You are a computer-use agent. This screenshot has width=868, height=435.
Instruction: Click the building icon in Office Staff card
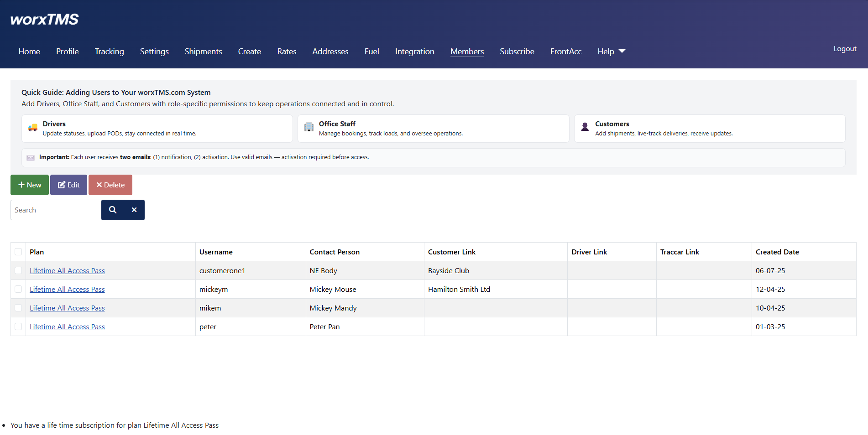309,128
